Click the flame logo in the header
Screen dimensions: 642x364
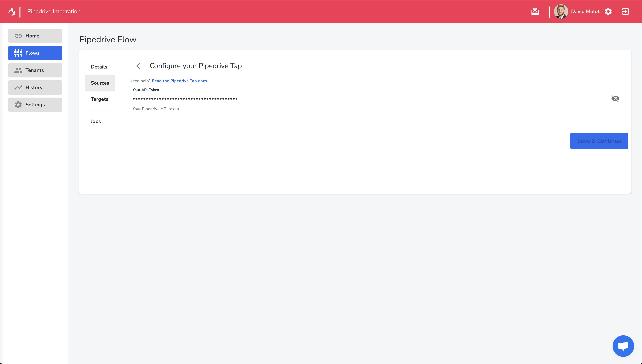12,11
